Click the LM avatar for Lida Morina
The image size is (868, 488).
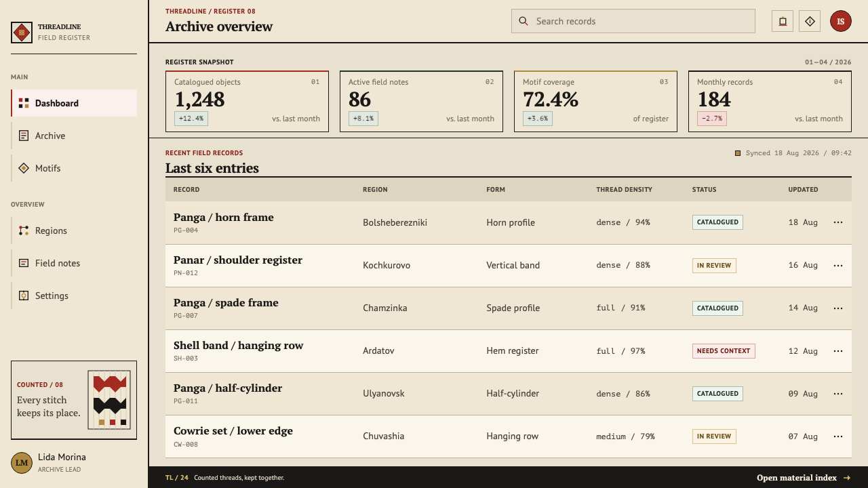point(22,463)
